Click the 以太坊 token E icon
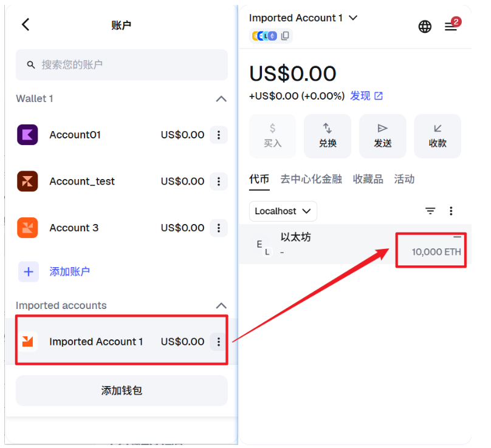 pos(261,244)
